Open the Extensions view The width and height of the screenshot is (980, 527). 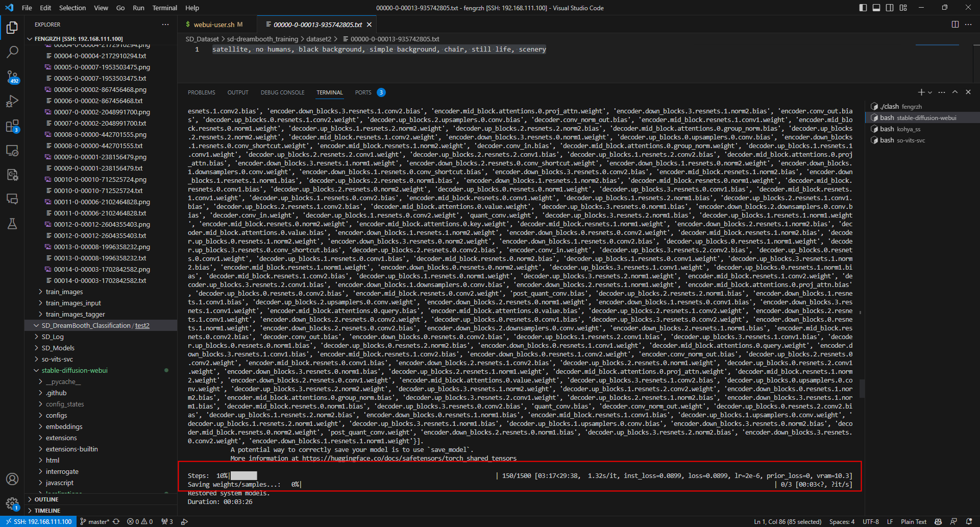(x=12, y=126)
